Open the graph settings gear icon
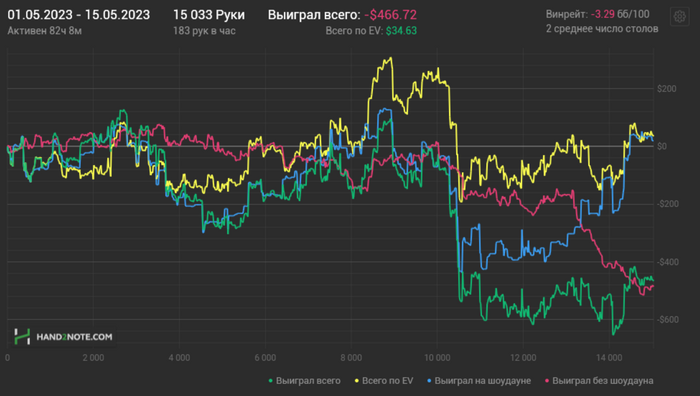 point(679,17)
